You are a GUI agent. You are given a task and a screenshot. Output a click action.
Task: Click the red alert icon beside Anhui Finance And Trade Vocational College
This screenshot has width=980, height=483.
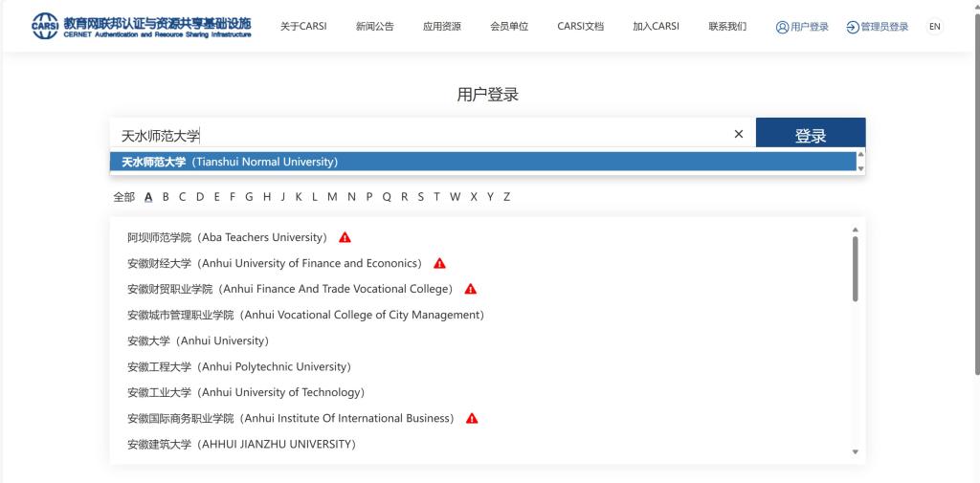pyautogui.click(x=470, y=289)
